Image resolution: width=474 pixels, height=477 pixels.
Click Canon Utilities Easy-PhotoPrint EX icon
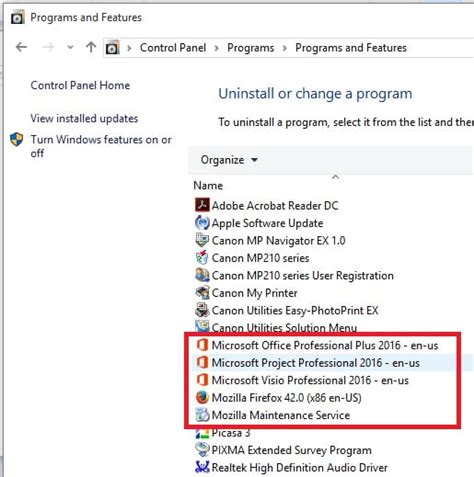click(202, 310)
